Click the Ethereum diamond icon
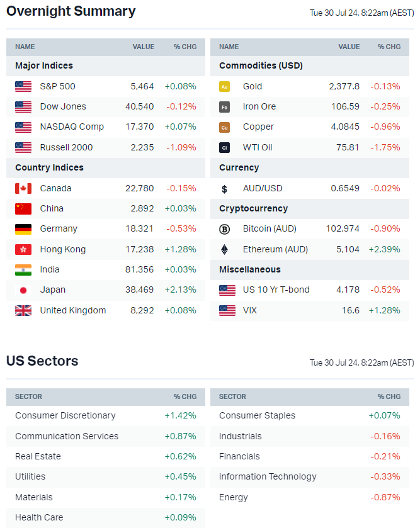 click(224, 249)
